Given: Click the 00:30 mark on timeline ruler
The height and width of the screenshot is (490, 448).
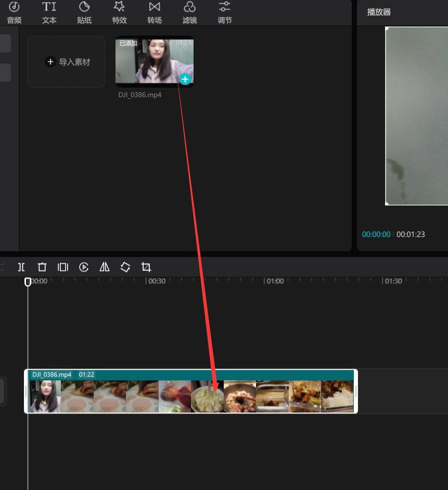Looking at the screenshot, I should click(157, 281).
